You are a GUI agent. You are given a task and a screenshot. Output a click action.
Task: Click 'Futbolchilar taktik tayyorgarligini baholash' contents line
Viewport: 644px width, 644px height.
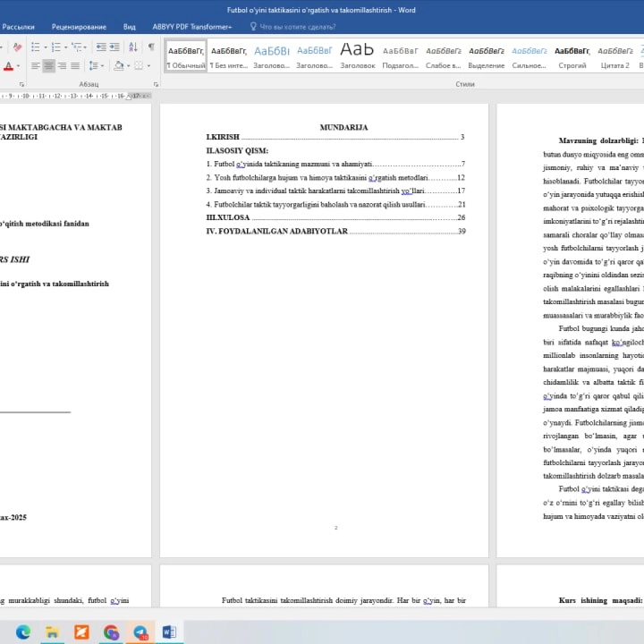[335, 204]
